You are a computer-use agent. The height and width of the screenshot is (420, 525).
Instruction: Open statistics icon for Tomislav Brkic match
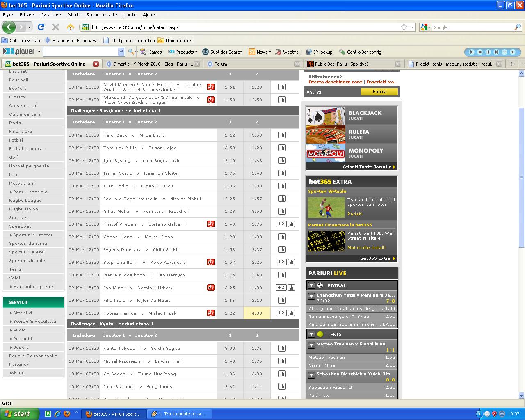tap(282, 148)
